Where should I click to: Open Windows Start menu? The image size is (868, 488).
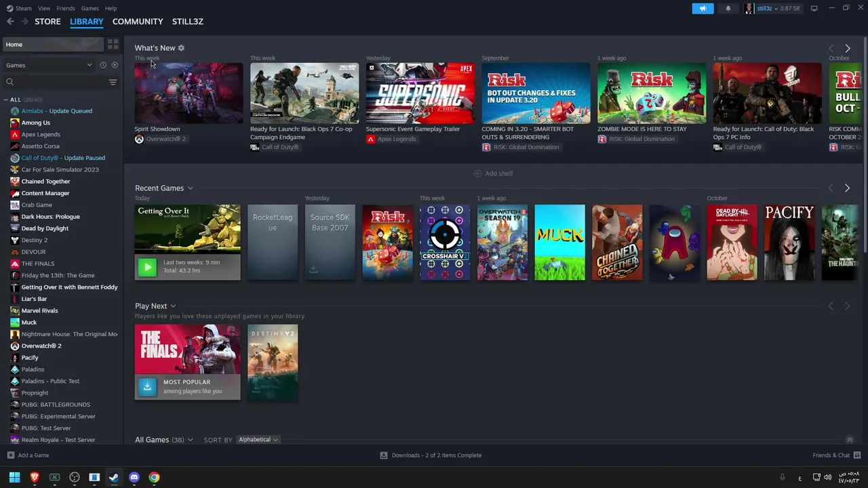[14, 477]
